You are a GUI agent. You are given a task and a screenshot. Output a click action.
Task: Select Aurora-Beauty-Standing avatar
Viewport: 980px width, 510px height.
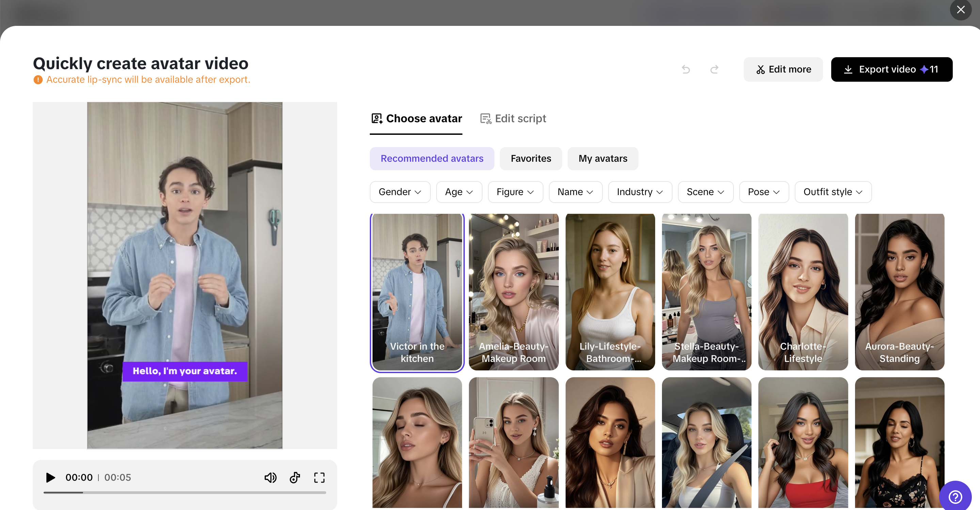click(899, 292)
